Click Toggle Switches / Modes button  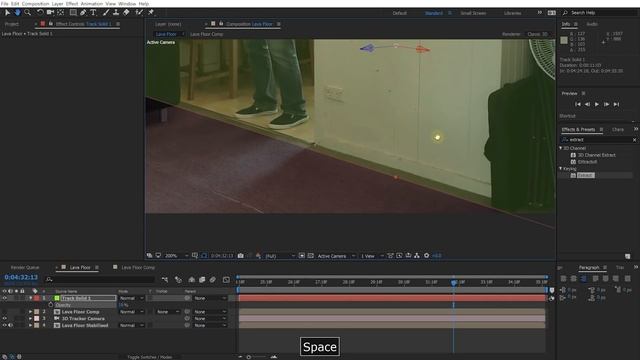coord(149,357)
